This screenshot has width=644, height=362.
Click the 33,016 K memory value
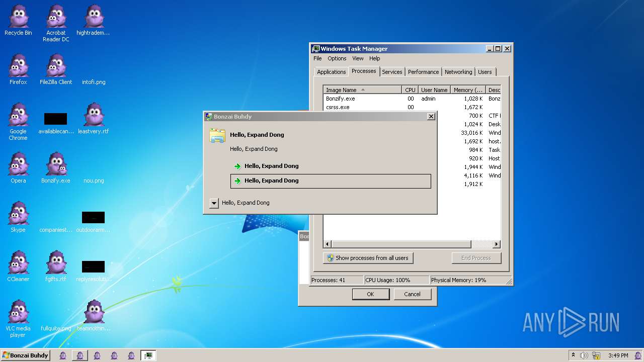tap(471, 133)
